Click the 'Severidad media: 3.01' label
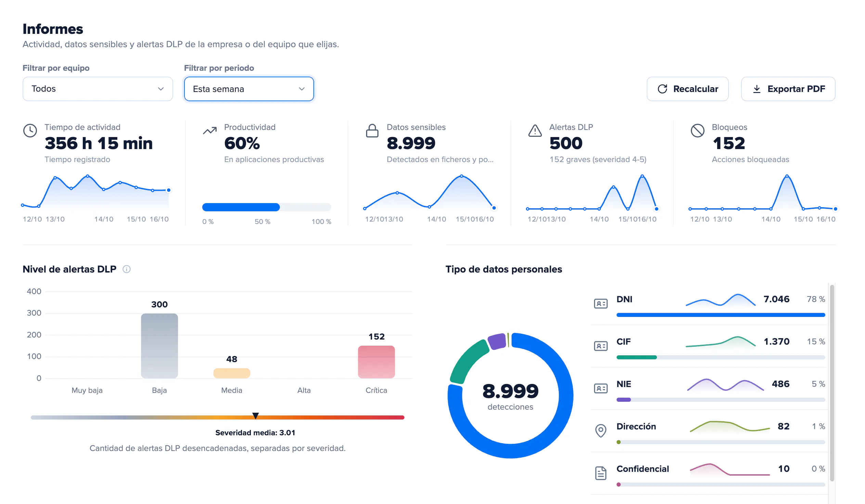This screenshot has width=865, height=504. [x=255, y=433]
